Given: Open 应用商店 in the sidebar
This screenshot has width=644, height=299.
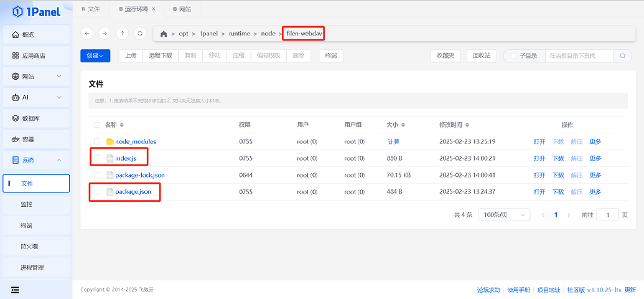Looking at the screenshot, I should (x=36, y=55).
